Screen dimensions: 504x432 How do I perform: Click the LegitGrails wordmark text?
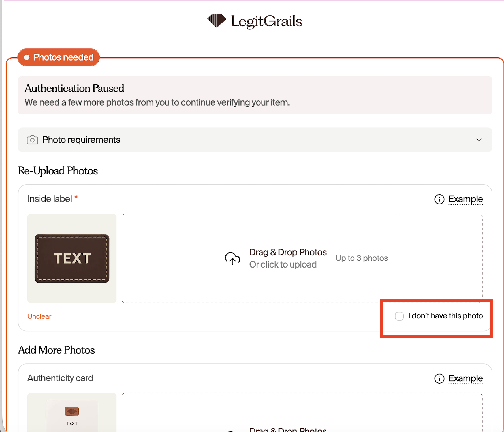point(267,21)
